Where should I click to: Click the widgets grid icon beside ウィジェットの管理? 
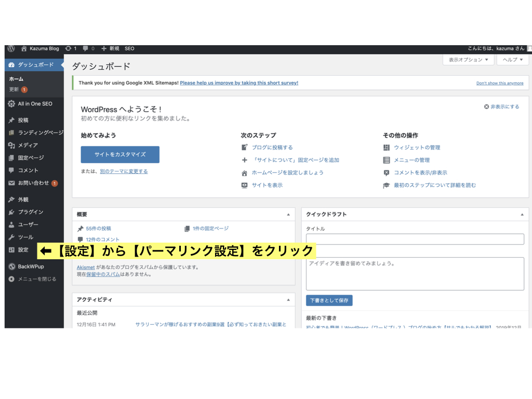387,148
